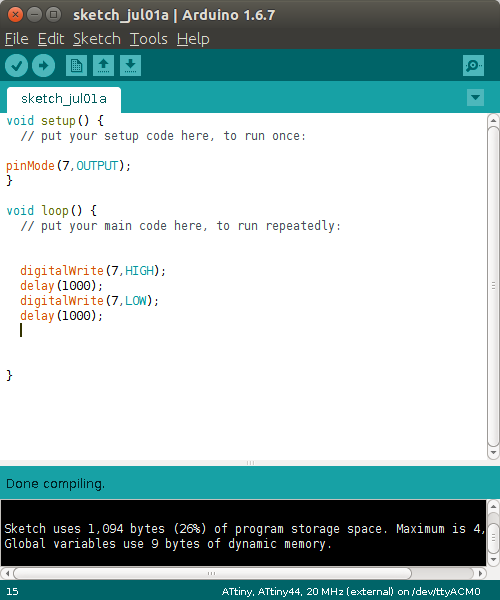Open the Edit menu
The width and height of the screenshot is (500, 600).
tap(51, 39)
